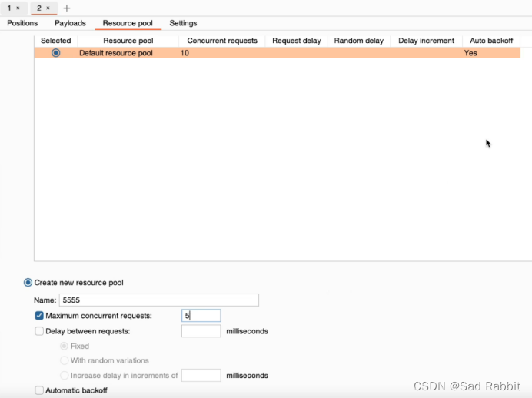
Task: Select Intruder attack tab 2
Action: pyautogui.click(x=39, y=8)
